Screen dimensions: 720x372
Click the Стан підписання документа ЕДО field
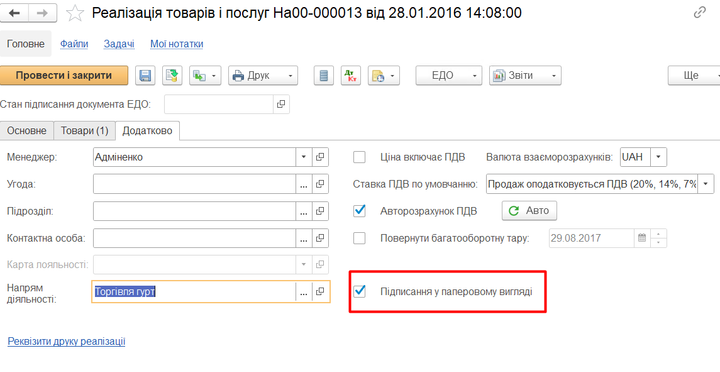[x=219, y=104]
